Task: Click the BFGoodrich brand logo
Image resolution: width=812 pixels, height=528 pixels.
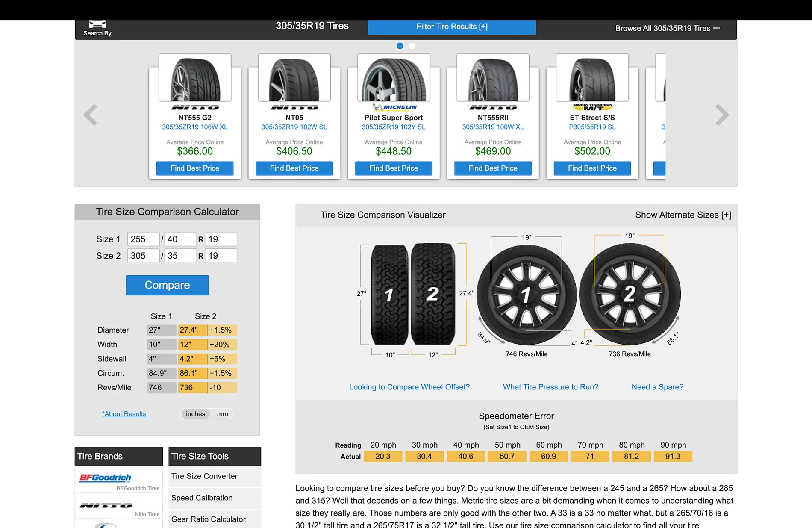Action: (105, 478)
